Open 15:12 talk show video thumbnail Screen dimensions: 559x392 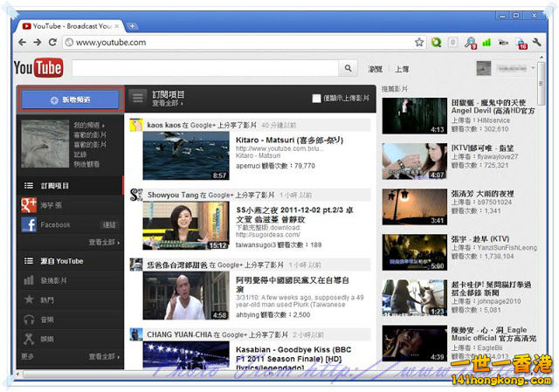point(186,225)
